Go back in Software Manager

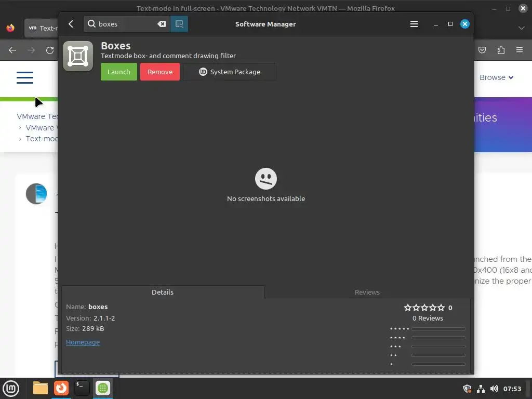[71, 24]
